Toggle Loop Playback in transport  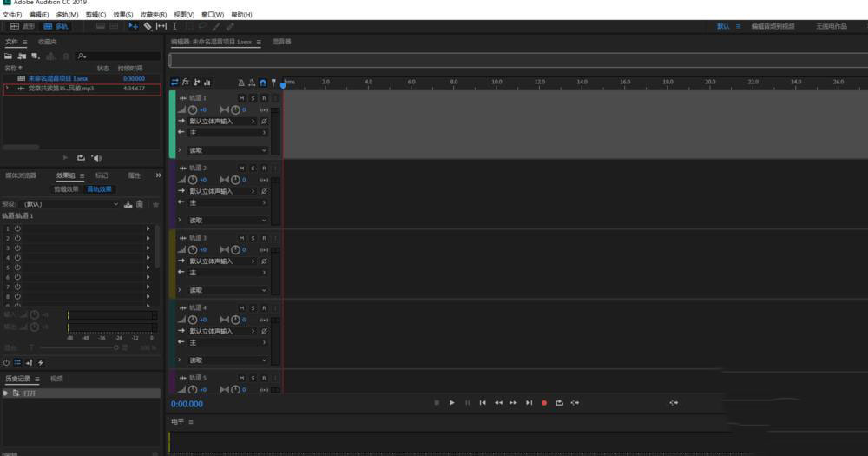(x=559, y=403)
